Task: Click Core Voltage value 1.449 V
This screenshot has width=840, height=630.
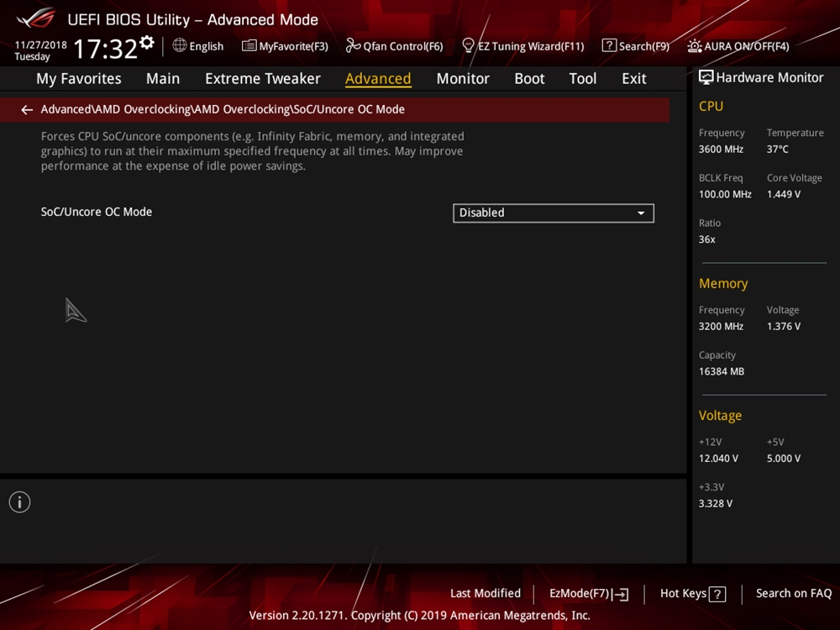Action: (783, 195)
